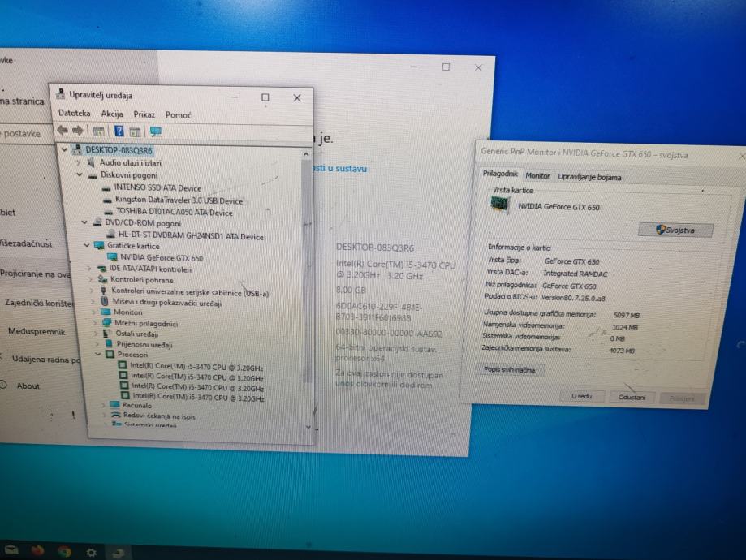Expand the Kontroleri pohrane node
Screen dimensions: 746x560
[90, 279]
